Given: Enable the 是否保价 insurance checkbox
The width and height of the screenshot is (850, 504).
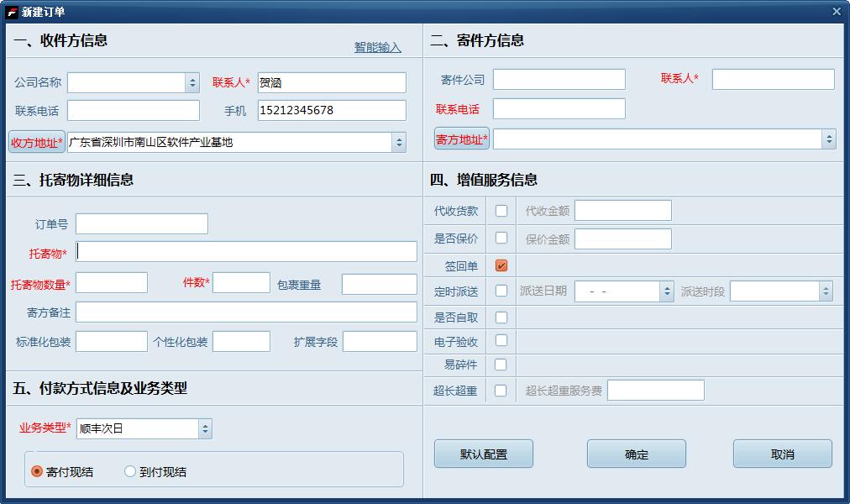Looking at the screenshot, I should click(x=501, y=238).
